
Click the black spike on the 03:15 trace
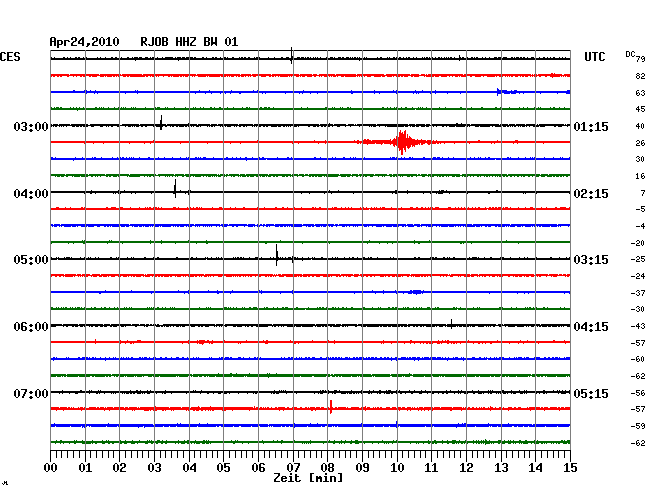pos(276,255)
